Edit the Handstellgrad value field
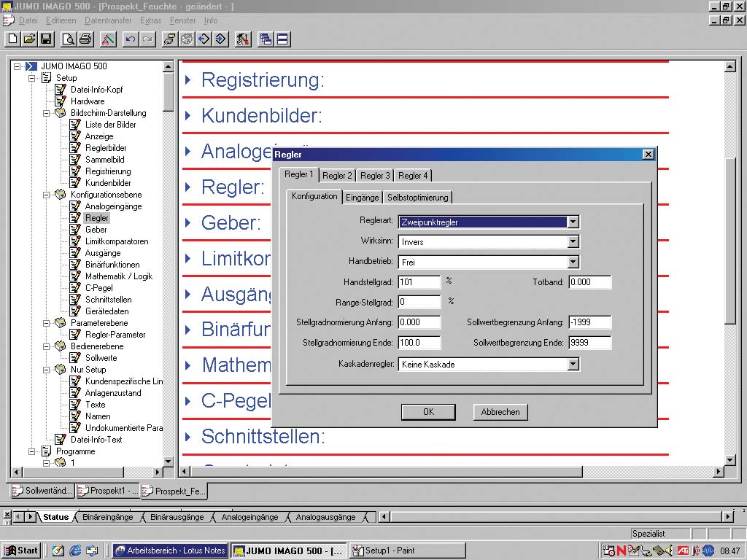747x560 pixels. 420,282
